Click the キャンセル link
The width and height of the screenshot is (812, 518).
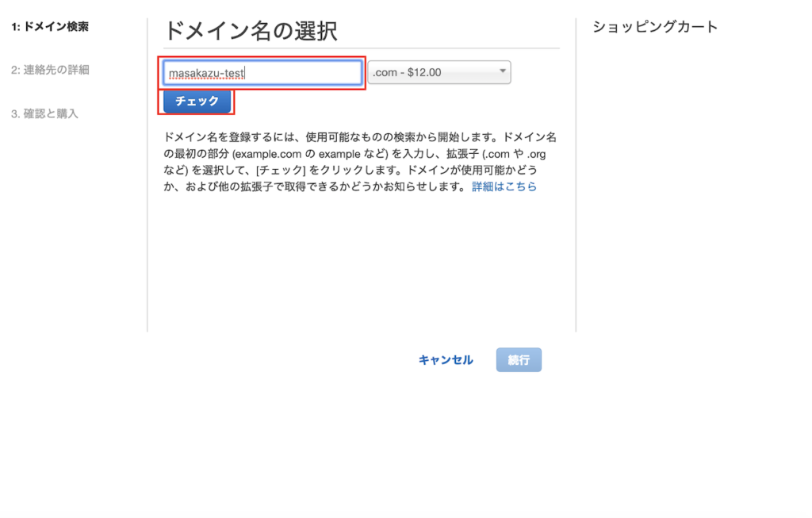446,360
